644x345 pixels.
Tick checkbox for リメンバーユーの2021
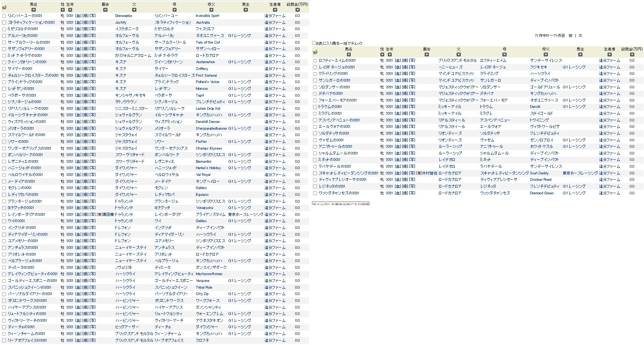tap(4, 16)
